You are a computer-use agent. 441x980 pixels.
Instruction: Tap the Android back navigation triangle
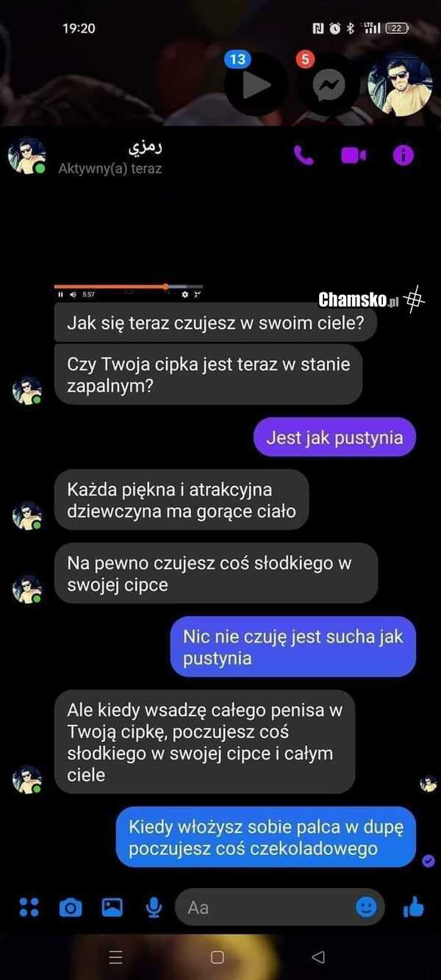click(318, 957)
